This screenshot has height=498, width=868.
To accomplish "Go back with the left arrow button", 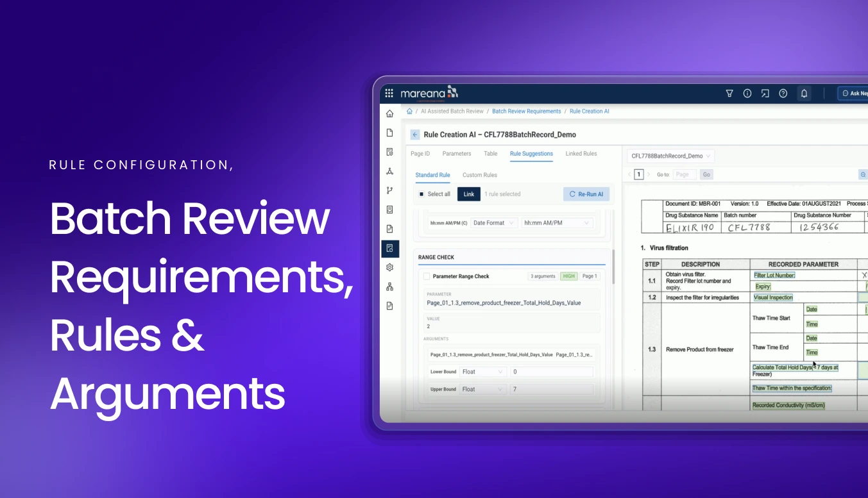I will 415,135.
